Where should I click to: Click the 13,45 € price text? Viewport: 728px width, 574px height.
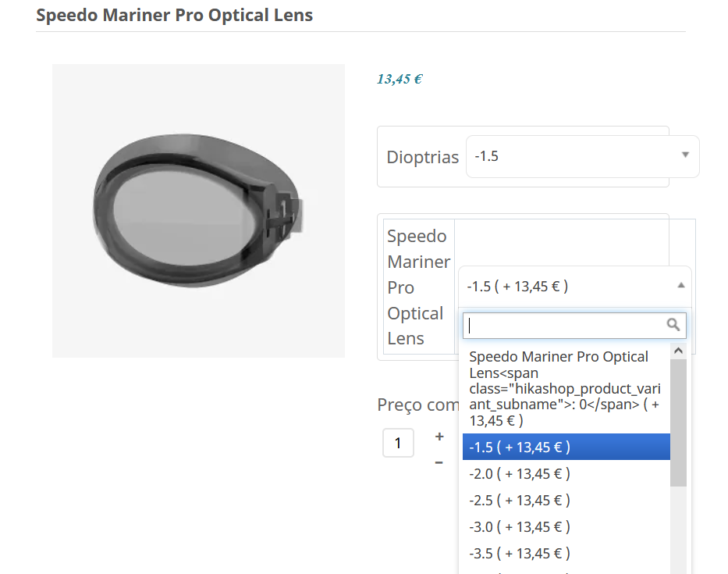pyautogui.click(x=400, y=79)
